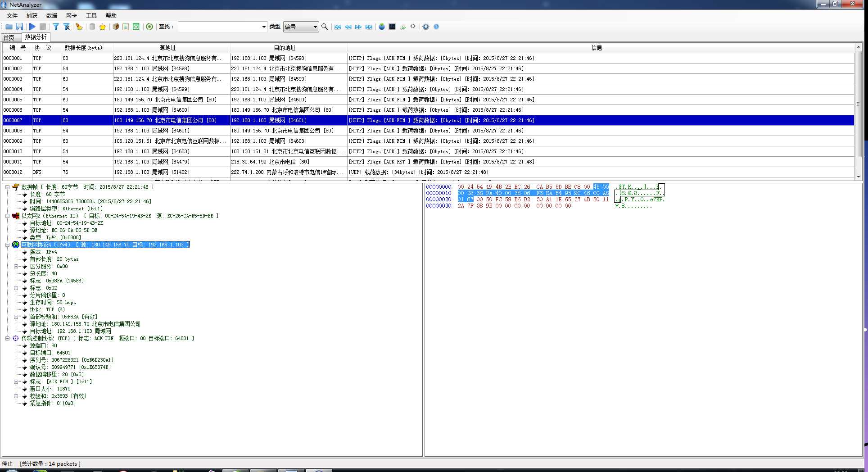Click the angle brackets code icon
Viewport: 868px width, 472px height.
pos(413,26)
